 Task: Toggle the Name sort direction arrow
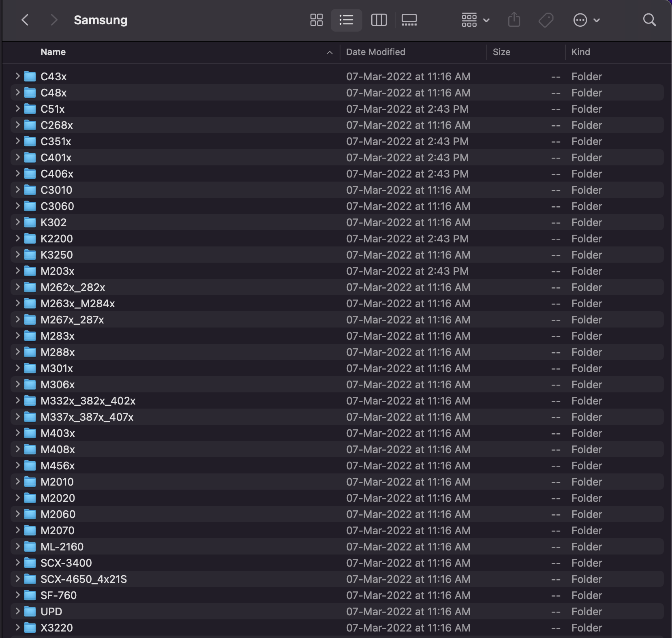tap(330, 52)
